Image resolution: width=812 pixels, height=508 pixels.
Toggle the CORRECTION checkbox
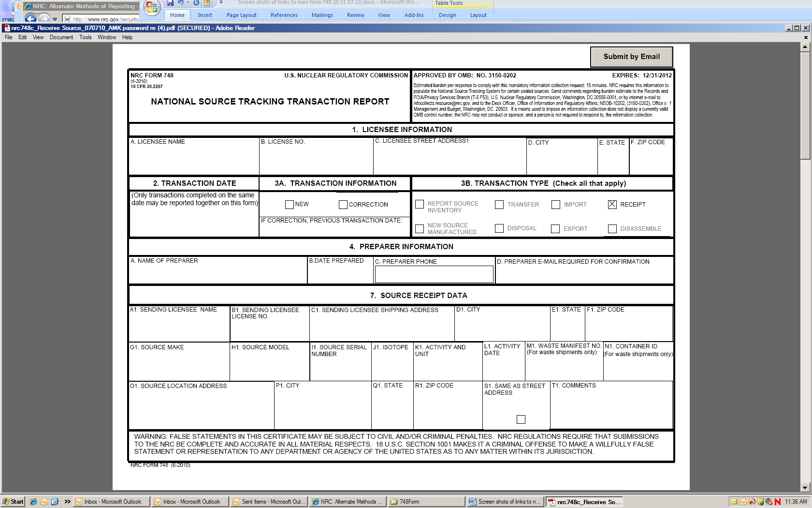point(343,205)
